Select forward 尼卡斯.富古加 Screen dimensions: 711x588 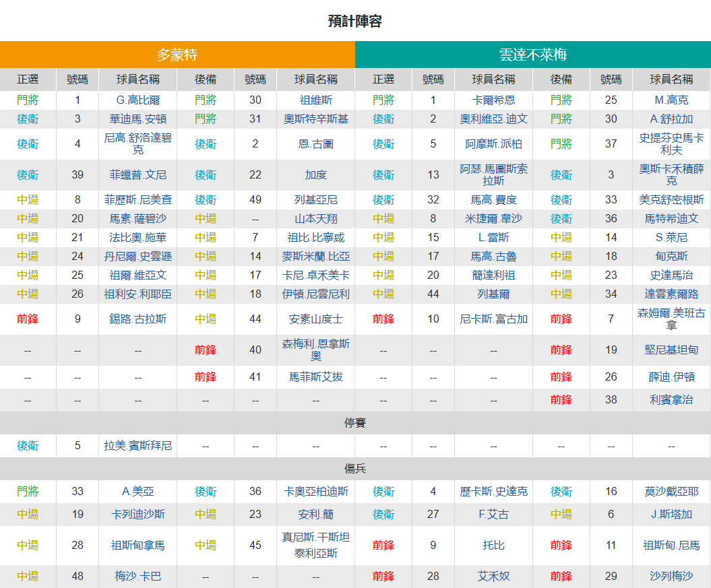(x=493, y=319)
